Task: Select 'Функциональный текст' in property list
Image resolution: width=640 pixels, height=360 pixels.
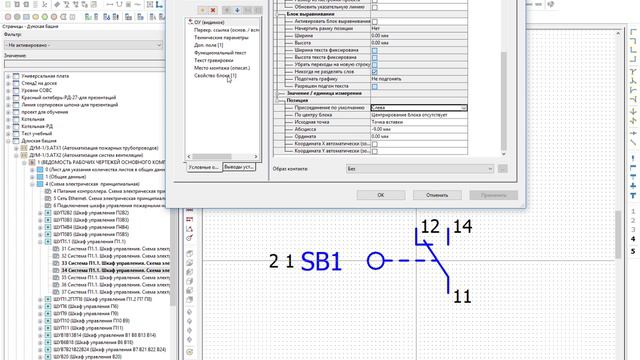Action: pyautogui.click(x=220, y=53)
